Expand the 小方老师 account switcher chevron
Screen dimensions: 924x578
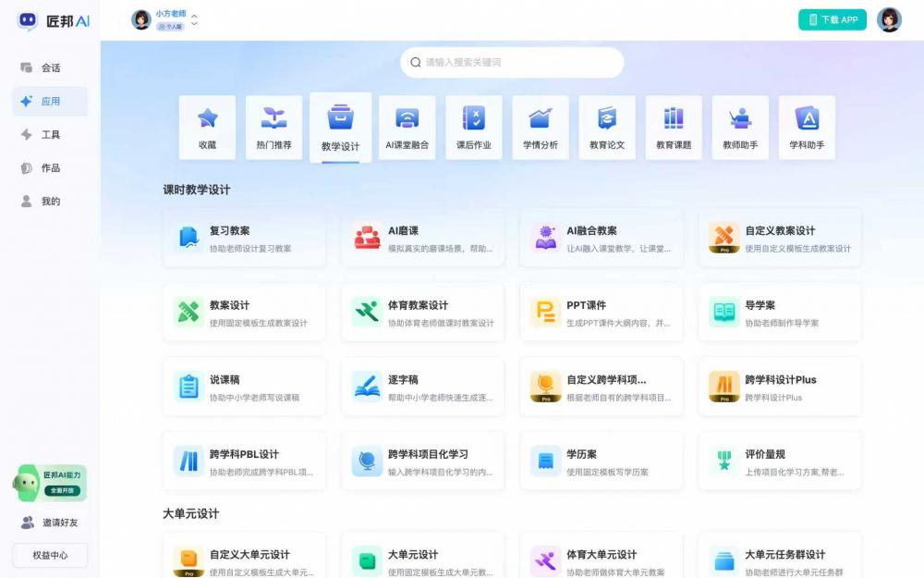(195, 20)
